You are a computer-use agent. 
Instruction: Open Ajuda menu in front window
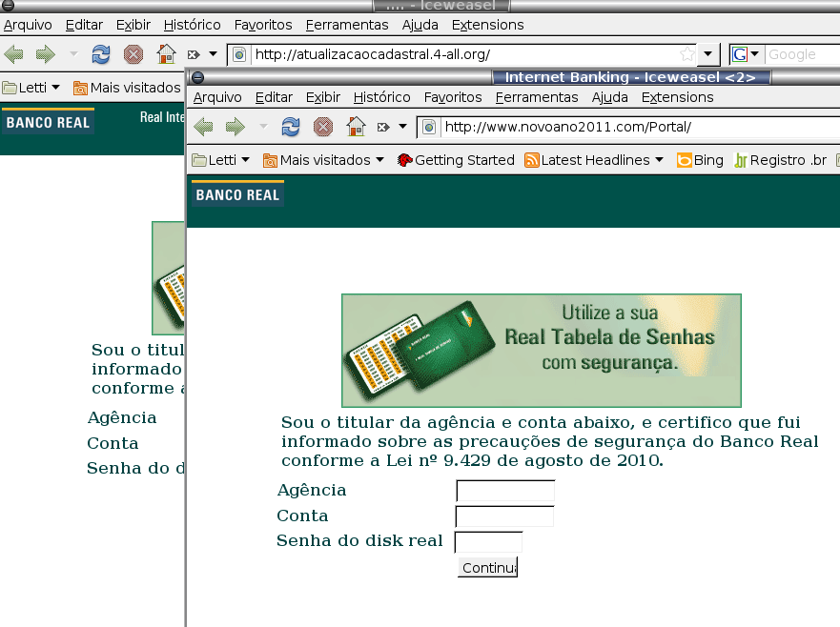pyautogui.click(x=609, y=97)
